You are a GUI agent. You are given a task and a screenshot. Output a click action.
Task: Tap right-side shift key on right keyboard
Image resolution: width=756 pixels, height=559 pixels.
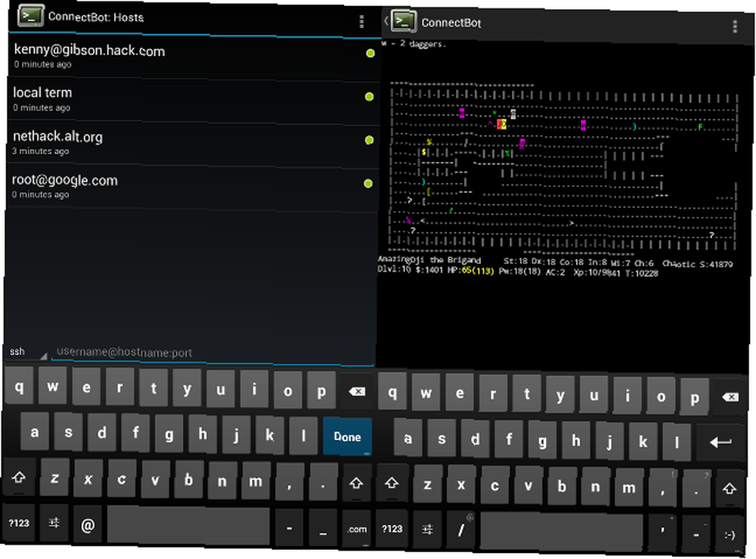tap(730, 489)
